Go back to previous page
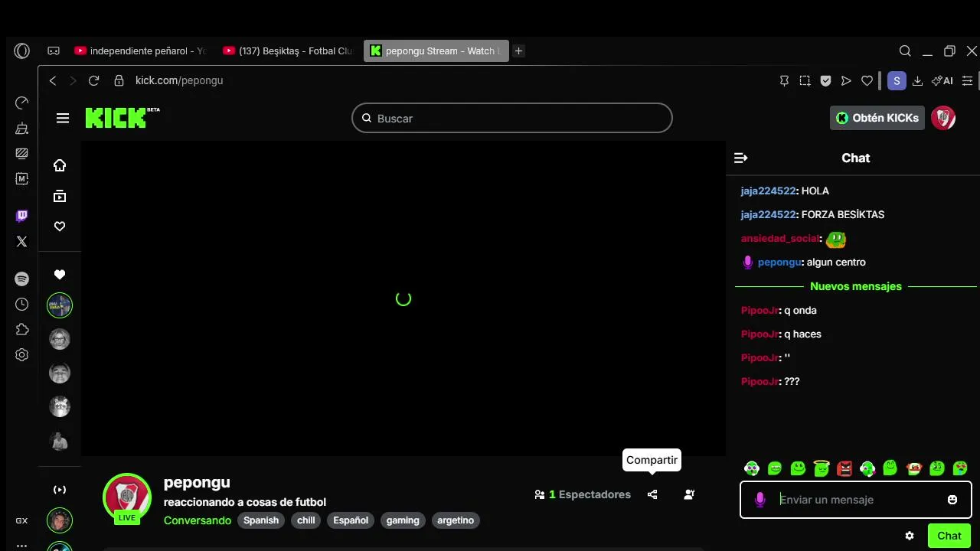 point(53,80)
